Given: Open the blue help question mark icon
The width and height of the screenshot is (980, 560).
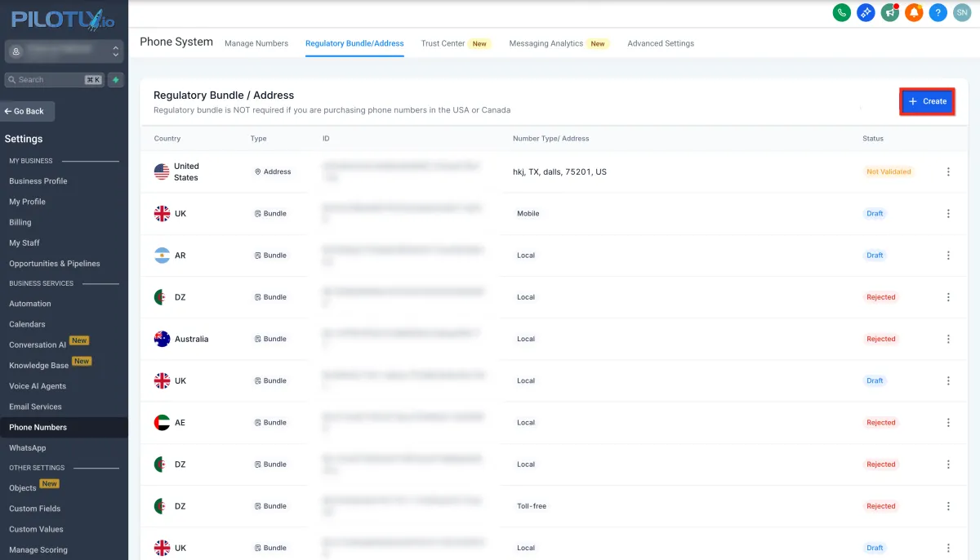Looking at the screenshot, I should (x=938, y=12).
